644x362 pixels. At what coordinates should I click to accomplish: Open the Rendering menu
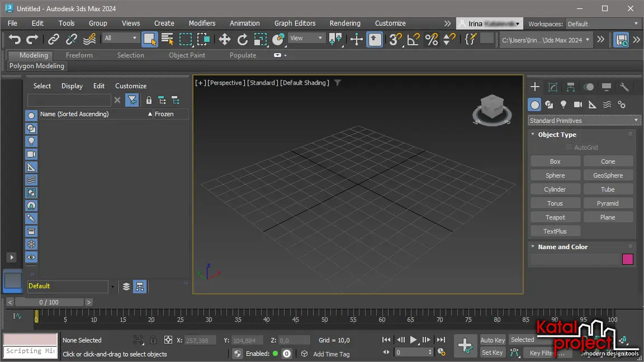(344, 23)
